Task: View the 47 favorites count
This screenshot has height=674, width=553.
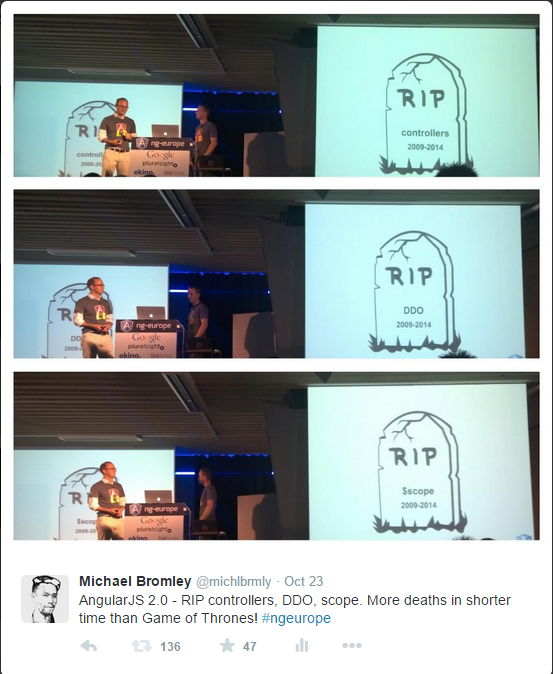Action: pos(250,646)
